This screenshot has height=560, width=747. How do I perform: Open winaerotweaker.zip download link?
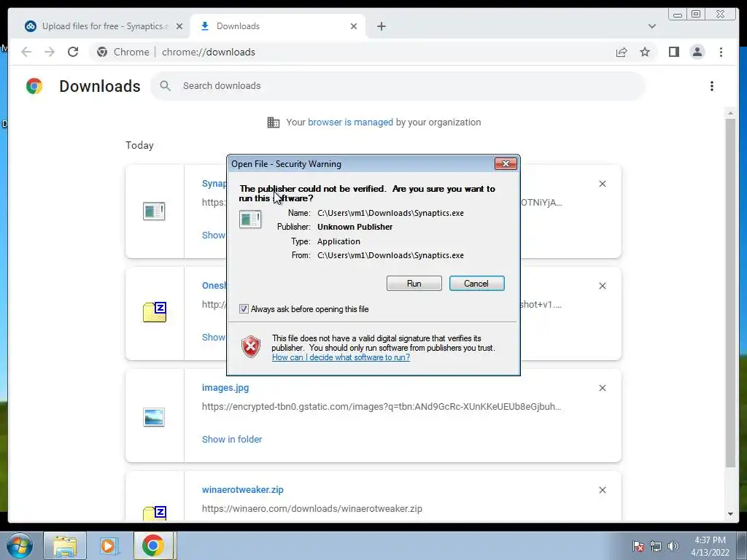pyautogui.click(x=242, y=489)
